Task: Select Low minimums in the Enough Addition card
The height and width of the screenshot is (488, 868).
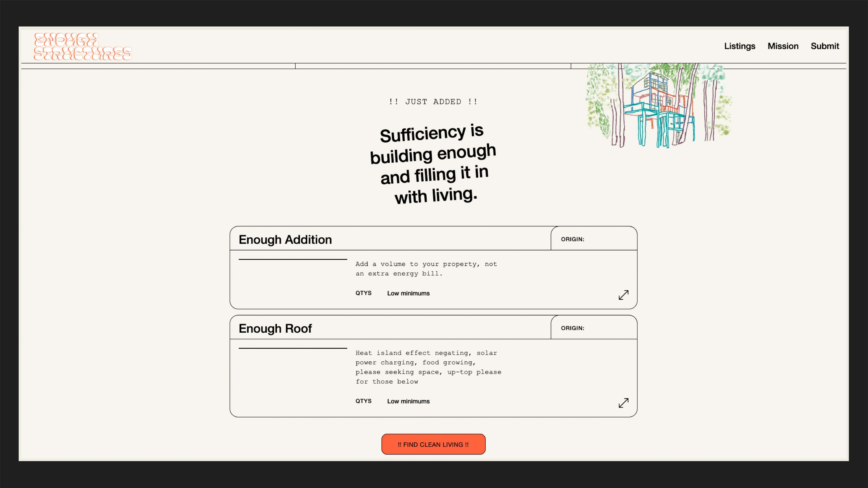Action: click(408, 293)
